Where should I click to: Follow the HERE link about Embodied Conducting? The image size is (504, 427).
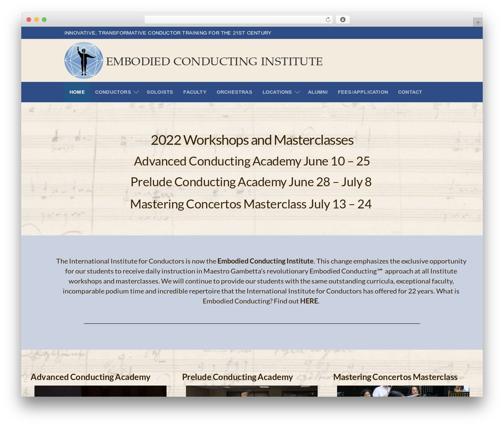point(309,301)
